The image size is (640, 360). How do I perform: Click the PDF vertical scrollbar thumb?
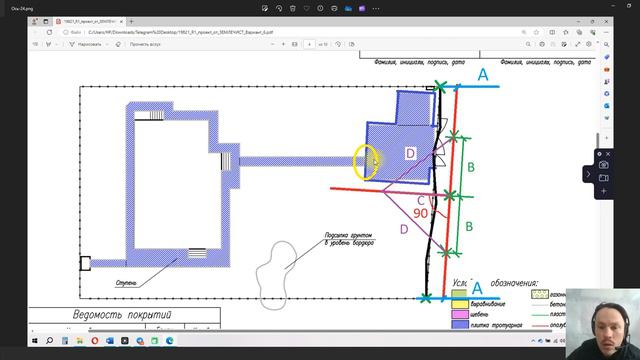coord(598,140)
